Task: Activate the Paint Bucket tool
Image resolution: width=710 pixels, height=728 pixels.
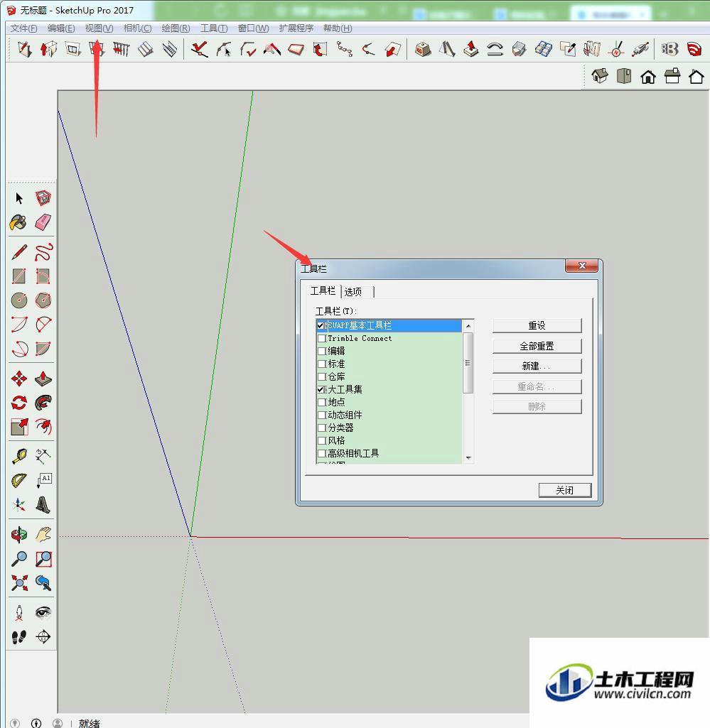Action: coord(18,222)
